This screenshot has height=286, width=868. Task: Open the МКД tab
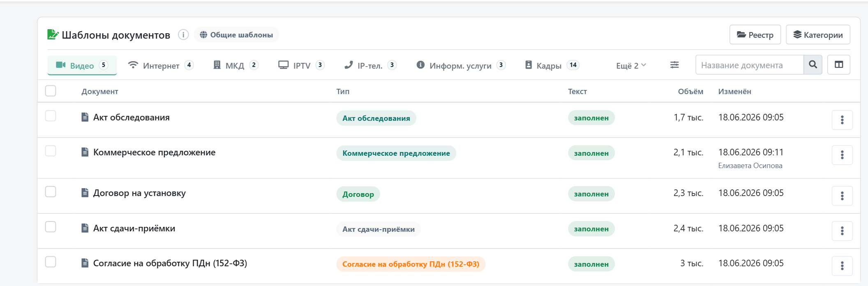pyautogui.click(x=235, y=65)
